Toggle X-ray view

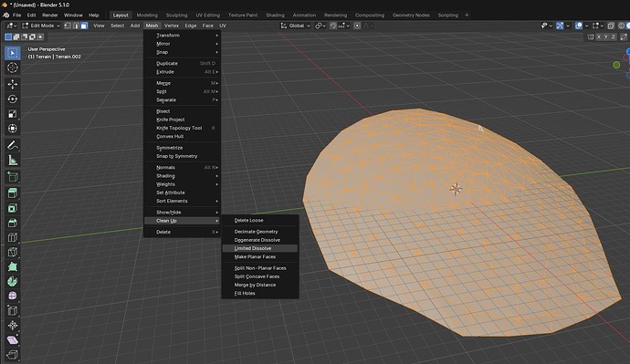[x=611, y=26]
